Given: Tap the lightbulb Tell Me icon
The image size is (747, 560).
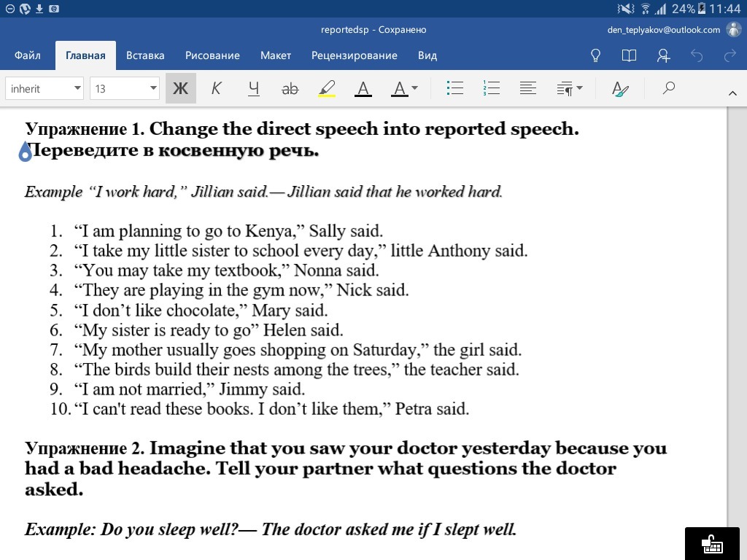Looking at the screenshot, I should pyautogui.click(x=595, y=55).
